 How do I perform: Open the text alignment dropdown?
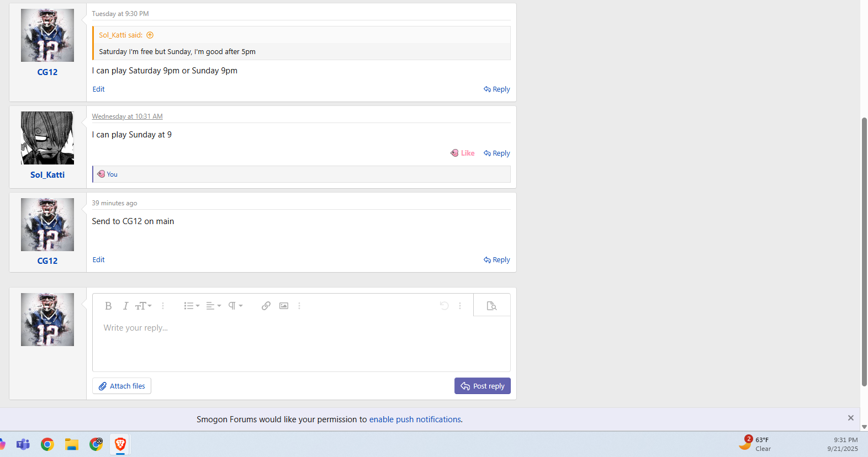[x=213, y=306]
